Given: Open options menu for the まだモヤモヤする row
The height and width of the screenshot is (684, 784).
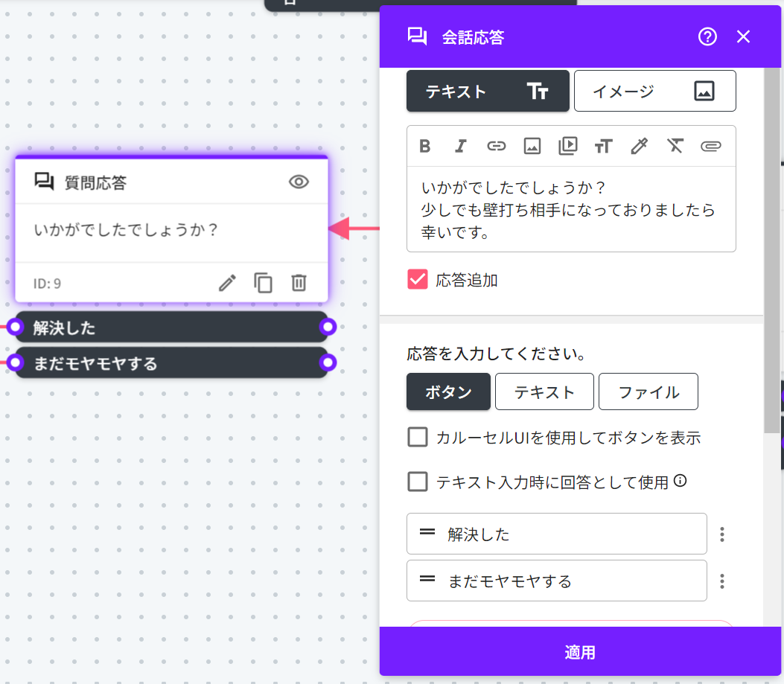Looking at the screenshot, I should click(x=721, y=581).
